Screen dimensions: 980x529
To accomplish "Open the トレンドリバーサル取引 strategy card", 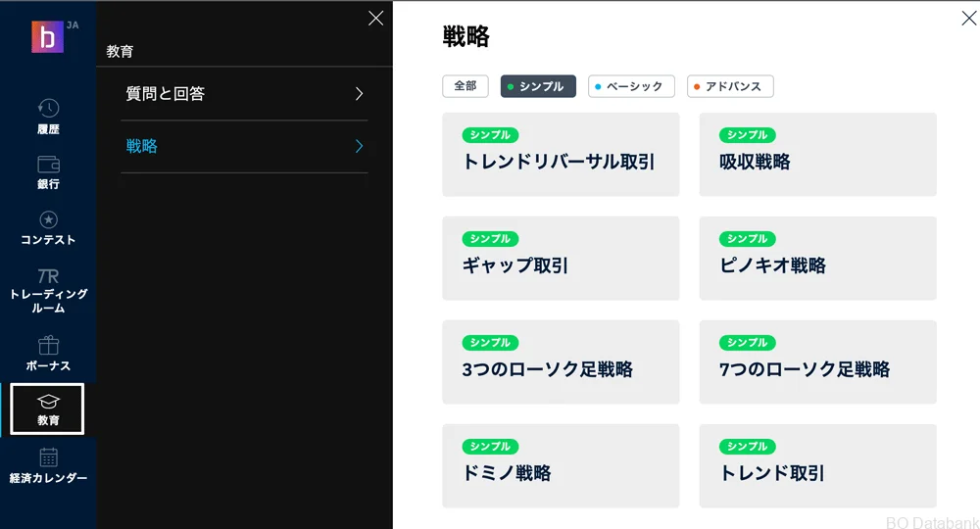I will (561, 155).
